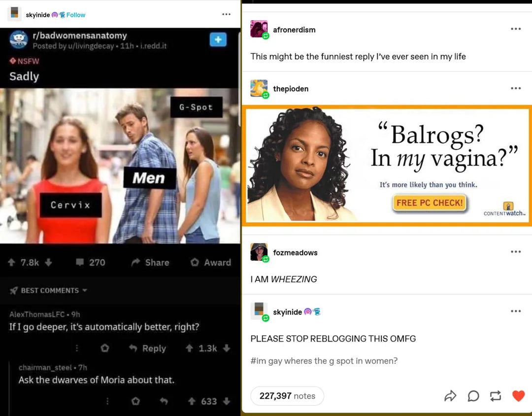
Task: Open the 227,397 notes button
Action: pyautogui.click(x=287, y=396)
